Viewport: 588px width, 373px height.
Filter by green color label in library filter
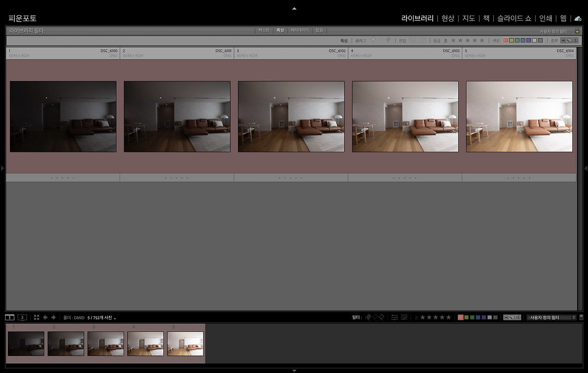coord(517,40)
